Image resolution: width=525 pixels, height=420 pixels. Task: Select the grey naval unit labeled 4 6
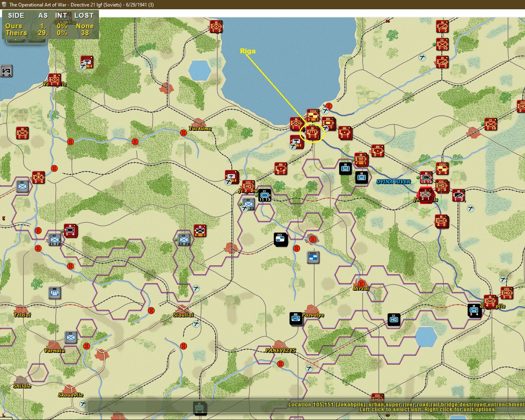[6, 71]
